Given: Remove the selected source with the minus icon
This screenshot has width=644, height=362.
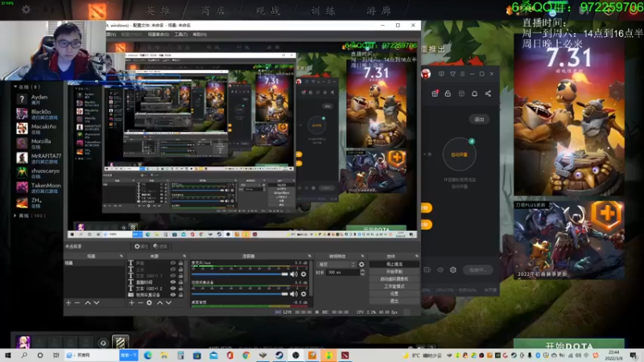Looking at the screenshot, I should (140, 302).
